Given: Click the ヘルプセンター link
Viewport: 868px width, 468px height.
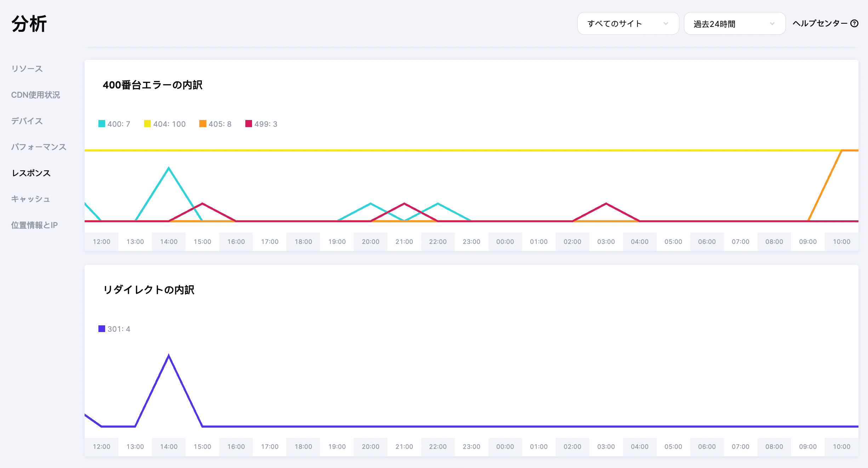Looking at the screenshot, I should [820, 23].
